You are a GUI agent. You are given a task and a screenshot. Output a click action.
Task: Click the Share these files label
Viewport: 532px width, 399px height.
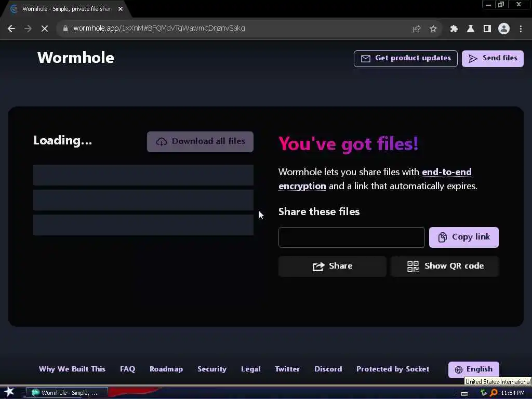tap(319, 212)
